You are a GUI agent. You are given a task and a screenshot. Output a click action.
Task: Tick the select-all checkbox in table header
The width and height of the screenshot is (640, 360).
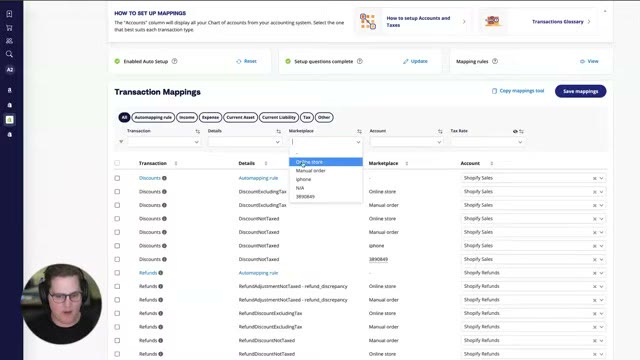pyautogui.click(x=117, y=163)
